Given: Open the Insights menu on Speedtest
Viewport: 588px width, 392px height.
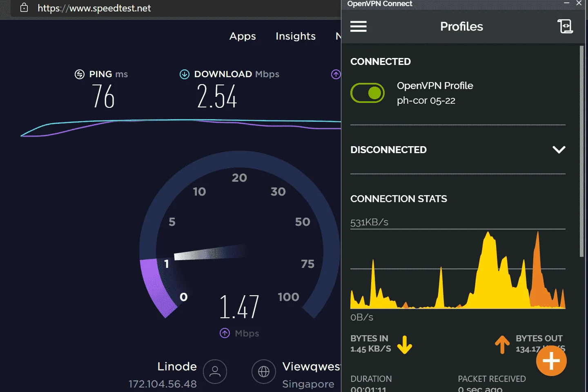Looking at the screenshot, I should [296, 36].
